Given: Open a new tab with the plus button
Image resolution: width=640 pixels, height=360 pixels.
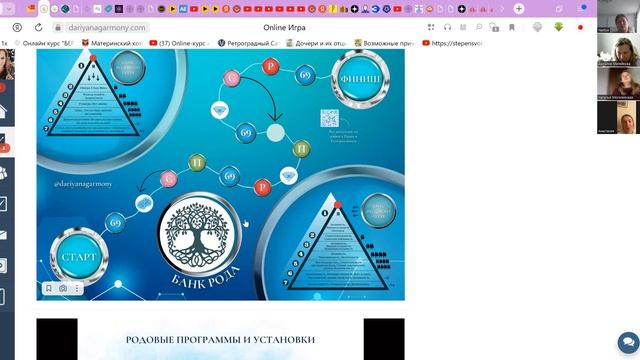Looking at the screenshot, I should [x=519, y=9].
